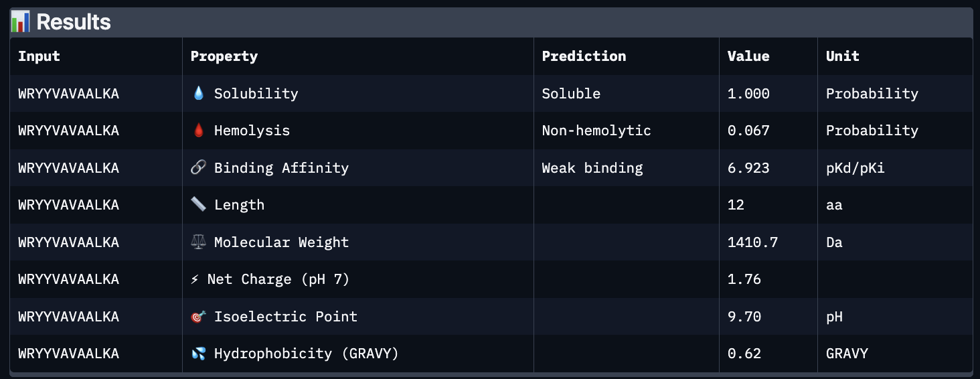980x379 pixels.
Task: Click the balance scales Molecular Weight icon
Action: point(198,242)
